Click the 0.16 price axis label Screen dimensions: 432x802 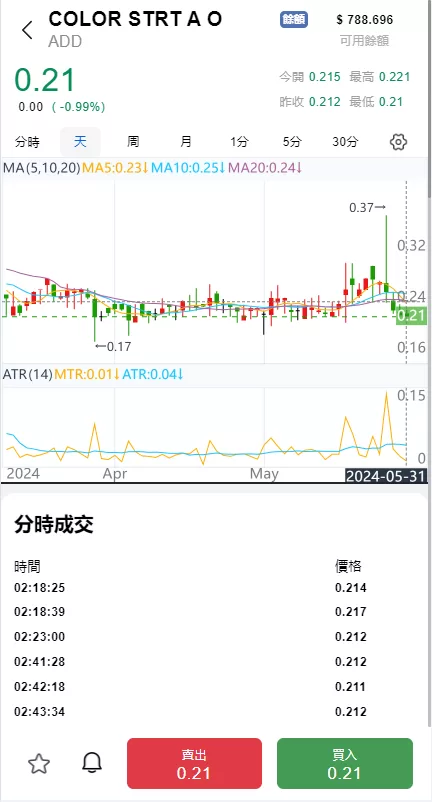pyautogui.click(x=412, y=348)
